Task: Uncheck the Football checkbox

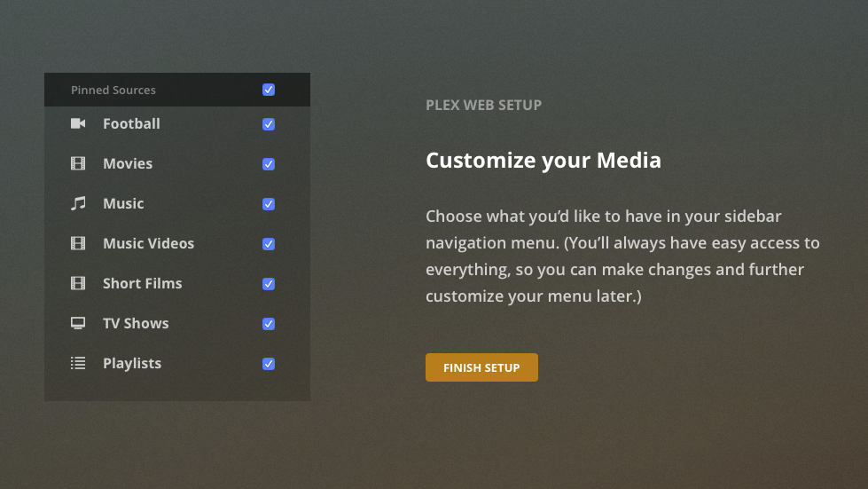Action: point(269,124)
